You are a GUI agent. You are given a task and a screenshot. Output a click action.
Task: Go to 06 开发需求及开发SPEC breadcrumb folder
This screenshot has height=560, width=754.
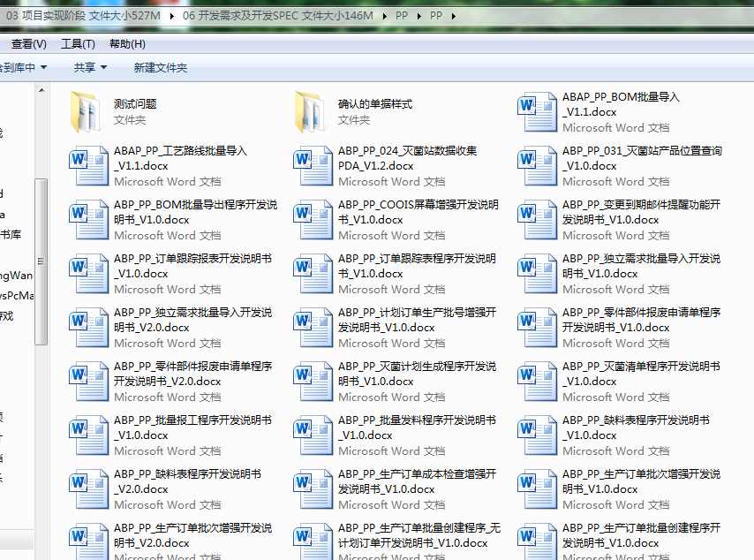click(278, 16)
